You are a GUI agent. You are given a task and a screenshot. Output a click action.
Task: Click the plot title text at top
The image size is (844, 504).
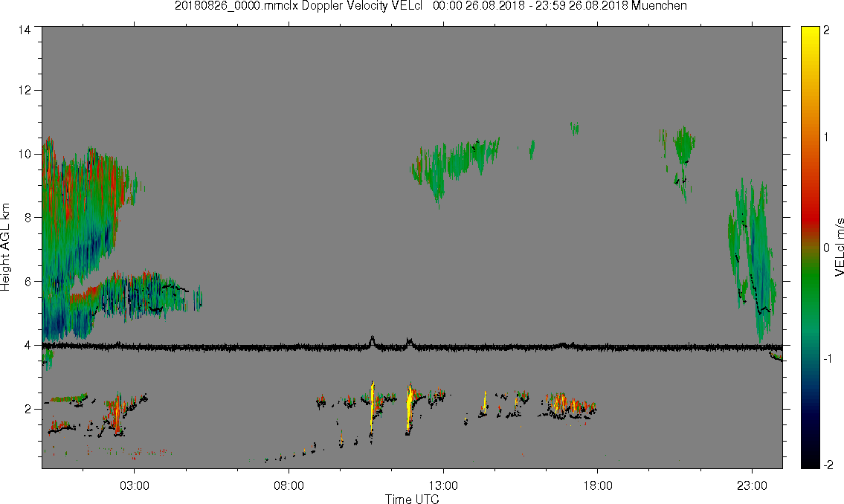(431, 6)
